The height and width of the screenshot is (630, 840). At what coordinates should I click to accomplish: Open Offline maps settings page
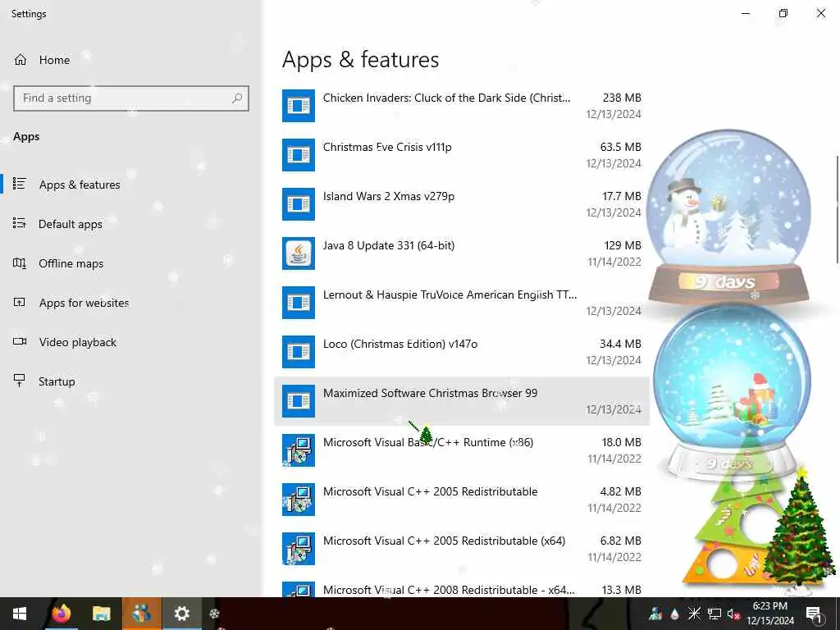point(71,263)
